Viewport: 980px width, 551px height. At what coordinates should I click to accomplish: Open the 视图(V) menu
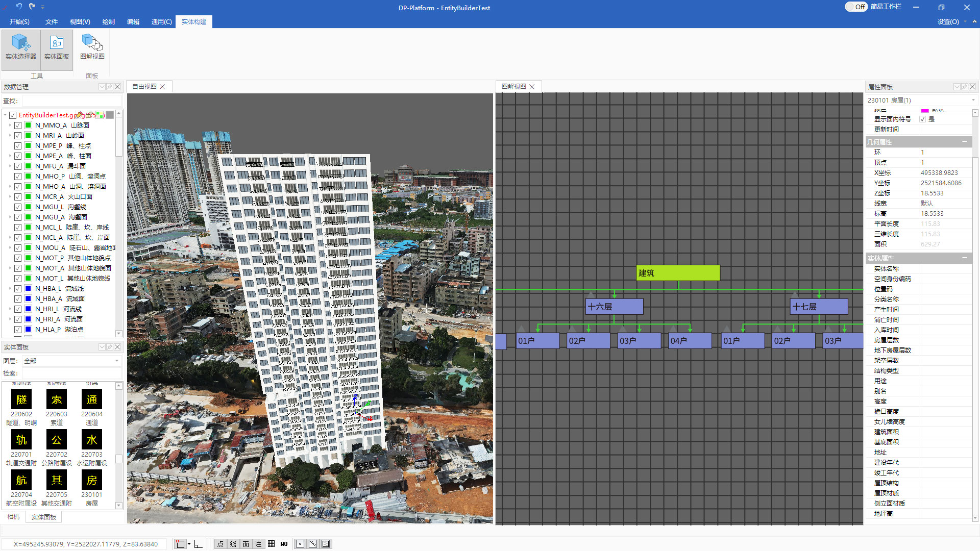[x=80, y=22]
